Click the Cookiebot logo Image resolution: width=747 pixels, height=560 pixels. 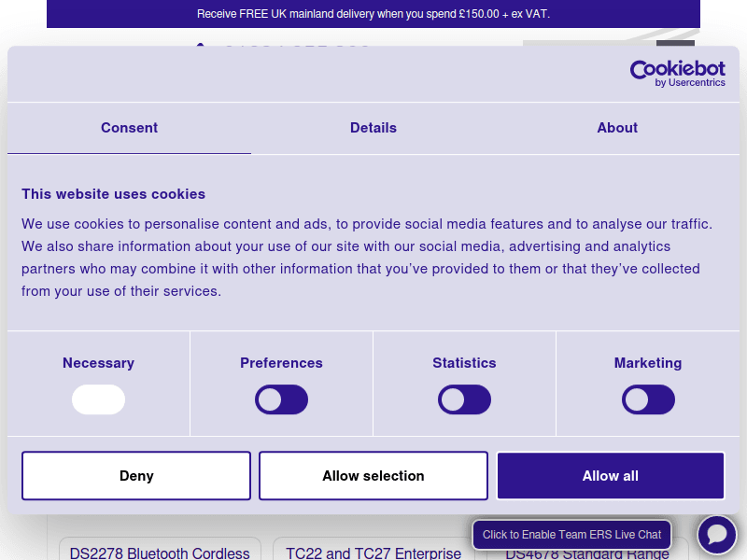677,74
